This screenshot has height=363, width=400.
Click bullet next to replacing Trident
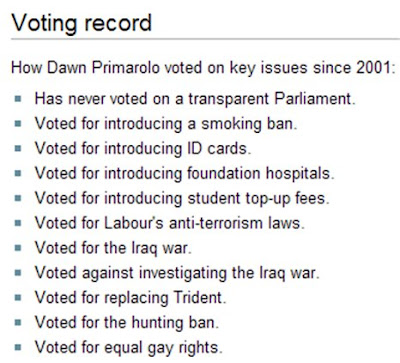pyautogui.click(x=18, y=298)
